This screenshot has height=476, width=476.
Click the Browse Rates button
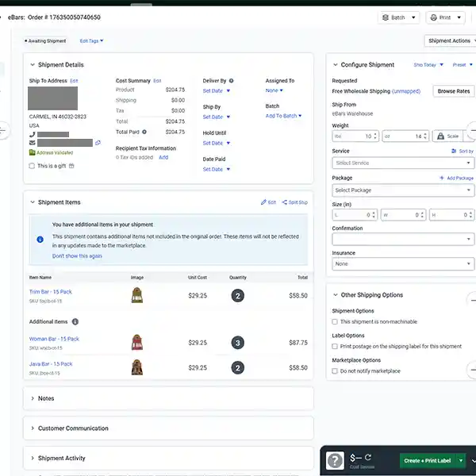454,91
